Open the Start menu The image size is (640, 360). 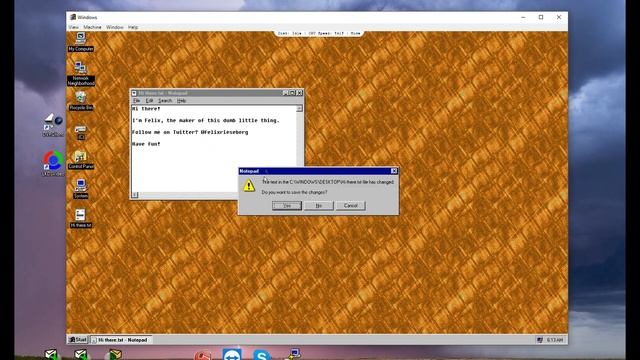(78, 340)
